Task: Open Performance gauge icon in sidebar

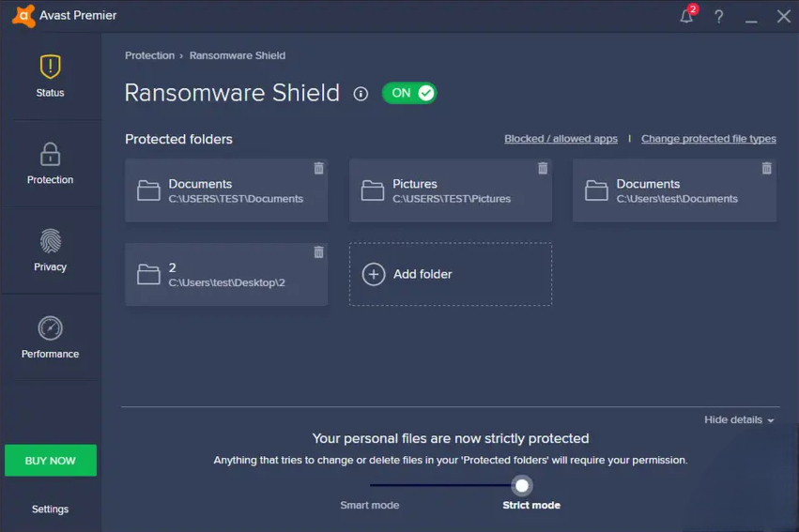Action: click(50, 328)
